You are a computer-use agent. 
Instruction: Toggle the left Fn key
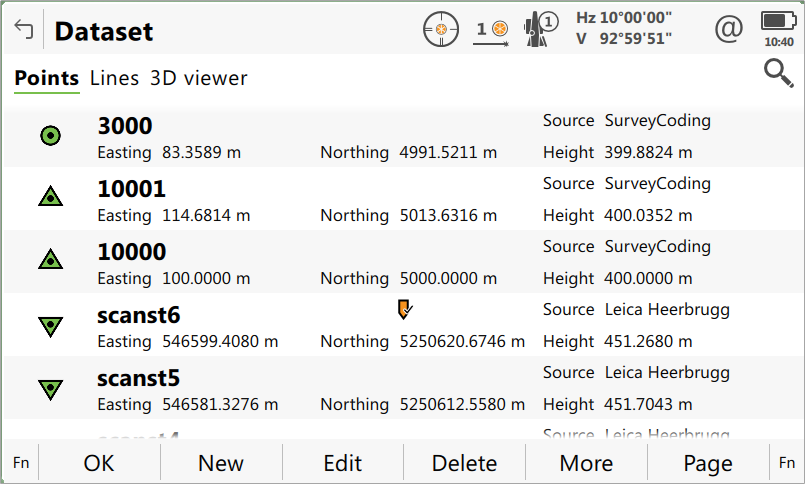(x=21, y=463)
